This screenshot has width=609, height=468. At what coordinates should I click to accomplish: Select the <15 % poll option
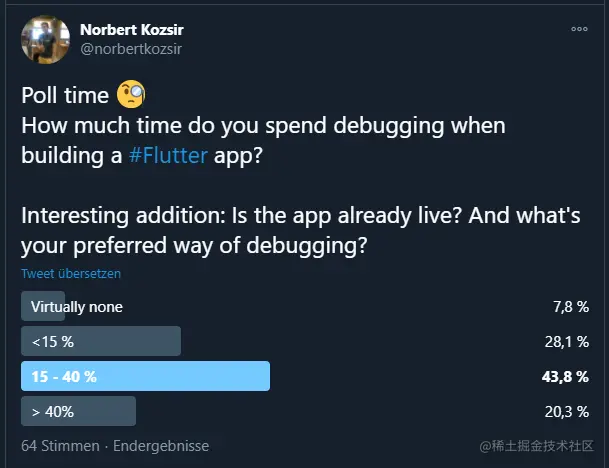click(x=53, y=341)
